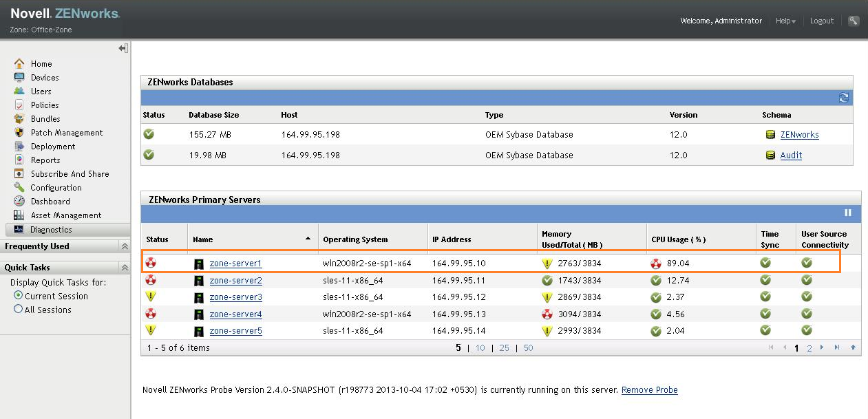The image size is (868, 419).
Task: Click the warning status icon for zone-server3
Action: coord(151,297)
